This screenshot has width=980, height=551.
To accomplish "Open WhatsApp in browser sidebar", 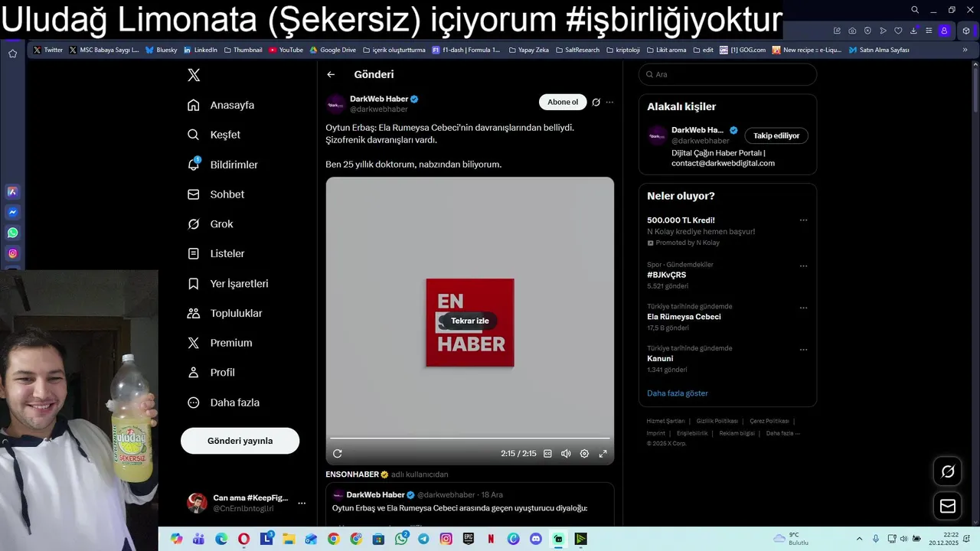I will (x=13, y=233).
